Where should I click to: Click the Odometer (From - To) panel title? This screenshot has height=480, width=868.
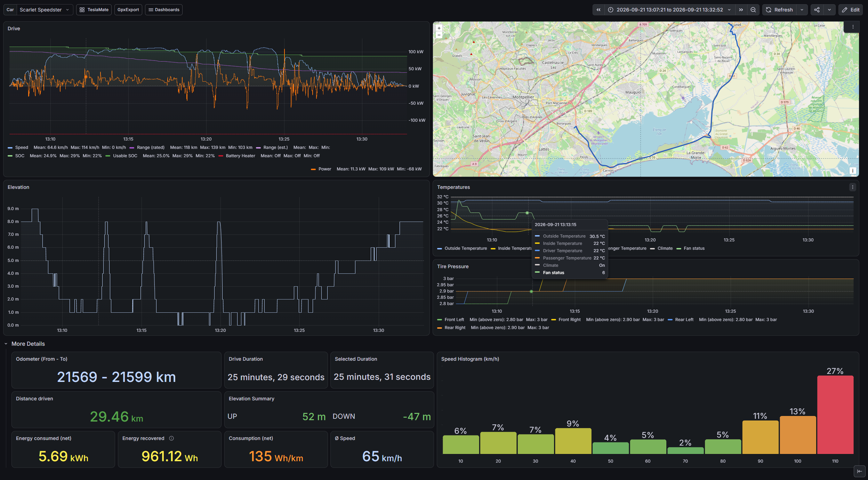[42, 359]
